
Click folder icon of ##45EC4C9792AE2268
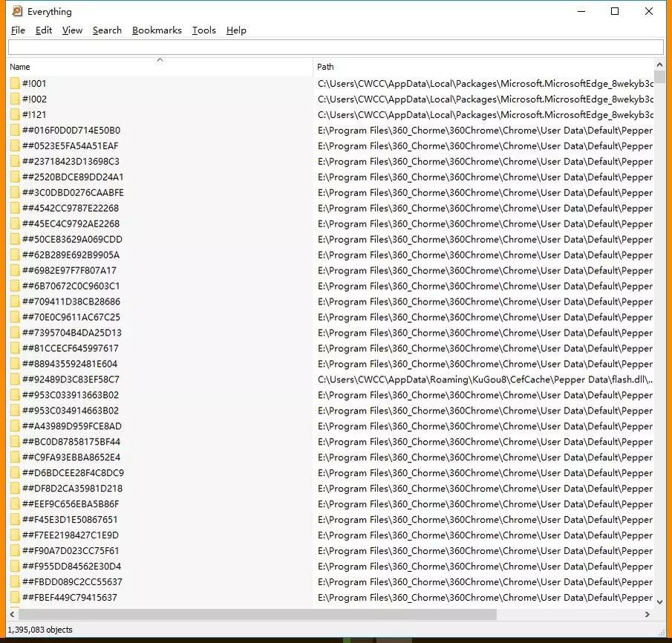click(x=15, y=223)
